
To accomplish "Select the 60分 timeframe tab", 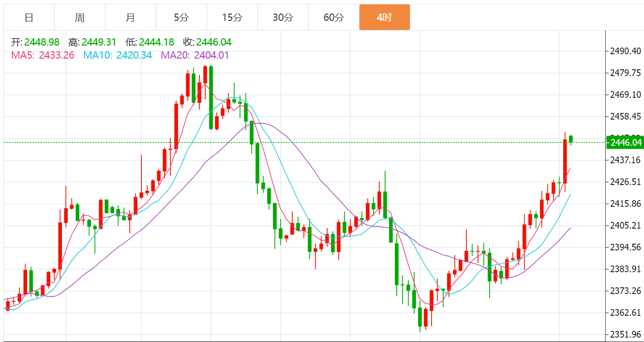I will tap(334, 17).
